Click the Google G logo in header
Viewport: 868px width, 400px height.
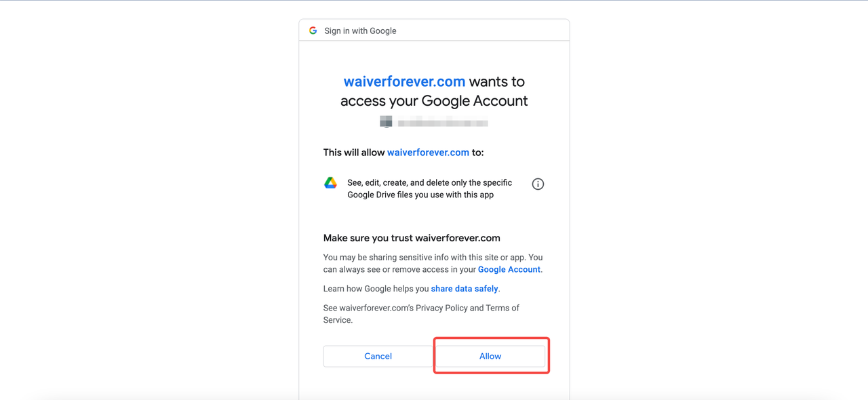coord(313,31)
